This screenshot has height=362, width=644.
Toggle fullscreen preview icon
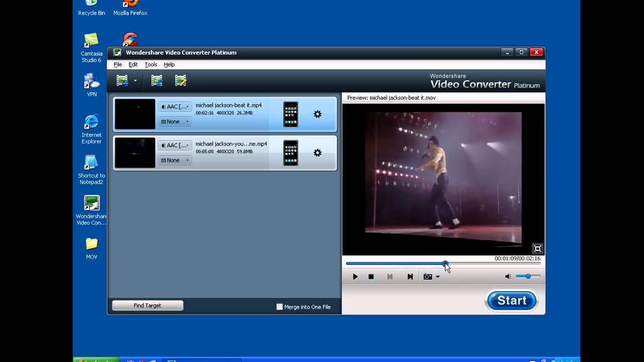[537, 249]
